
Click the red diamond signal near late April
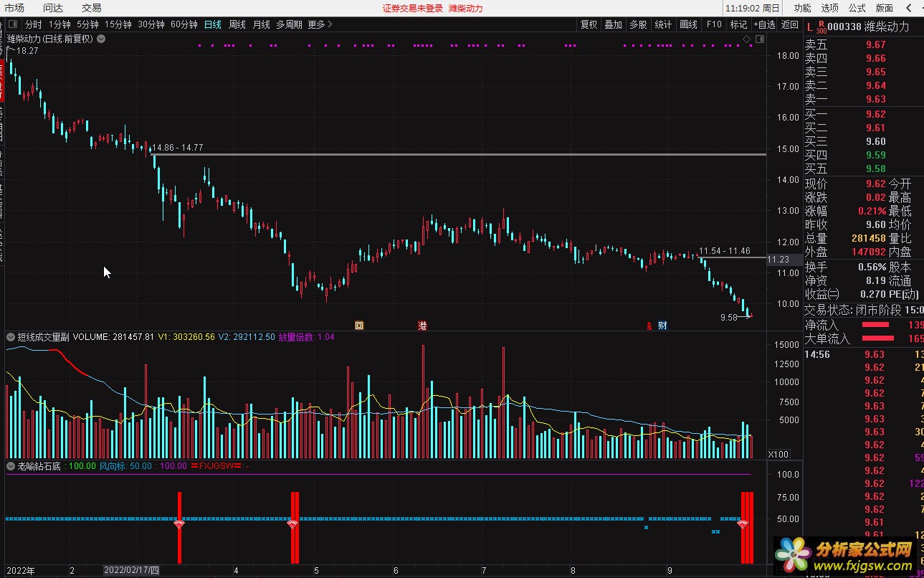[x=292, y=525]
